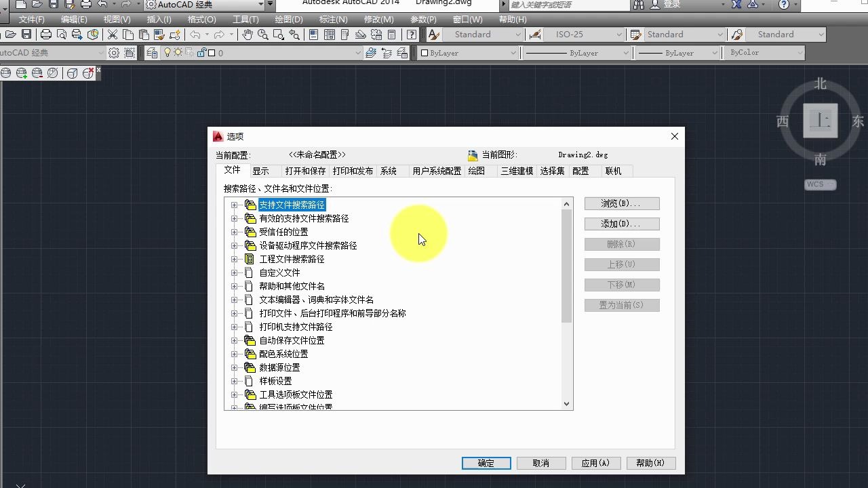Click the 登录 sign-in link
868x488 pixels.
(x=671, y=5)
